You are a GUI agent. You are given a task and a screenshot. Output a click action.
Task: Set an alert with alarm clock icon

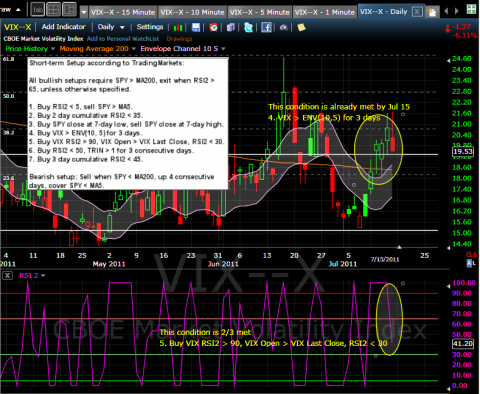213,27
